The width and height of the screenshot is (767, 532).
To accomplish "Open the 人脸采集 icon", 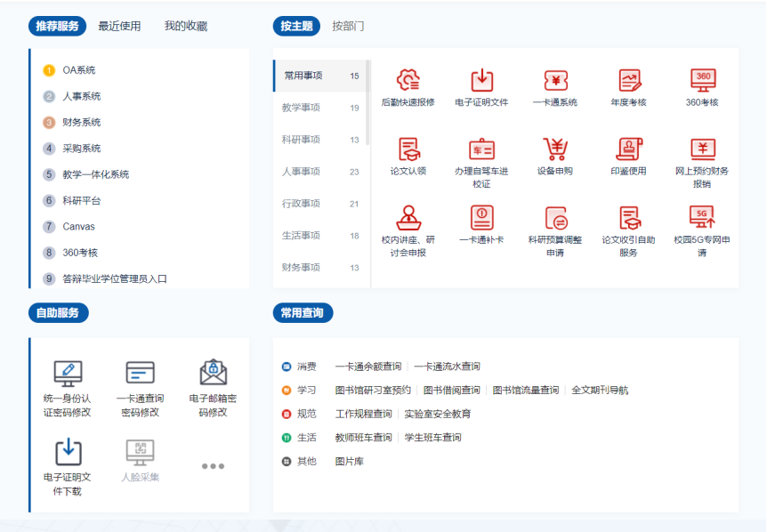I will coord(141,453).
